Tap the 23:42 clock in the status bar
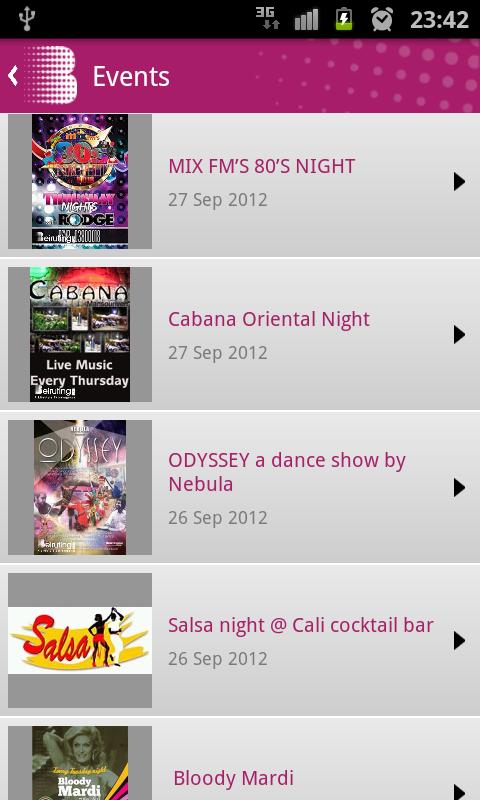The width and height of the screenshot is (480, 800). pyautogui.click(x=439, y=20)
